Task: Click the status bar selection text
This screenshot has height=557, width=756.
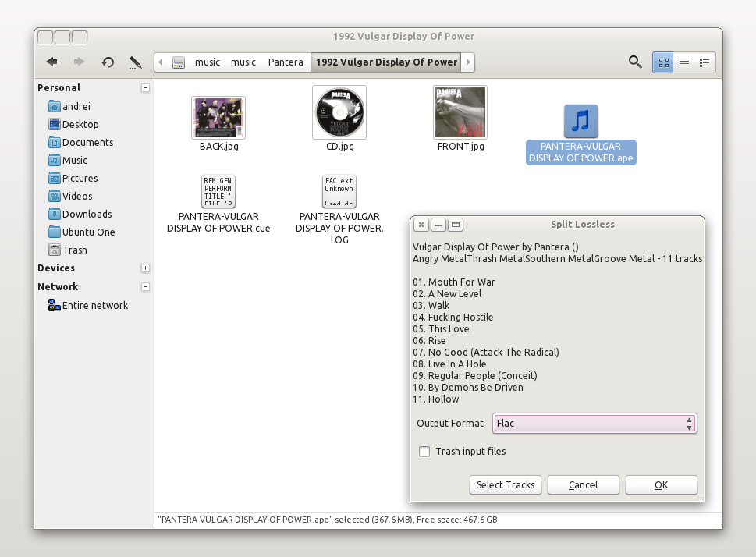Action: pyautogui.click(x=328, y=520)
